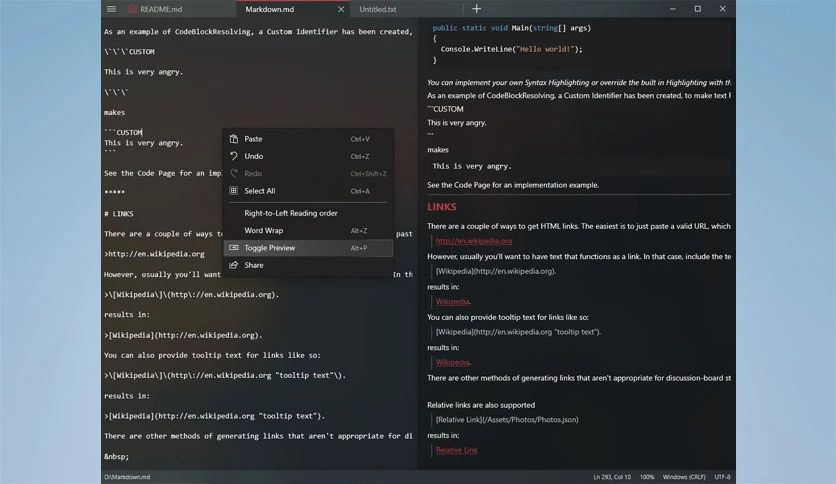Click the '# LINKS' line in the editor
The height and width of the screenshot is (484, 836).
coord(119,214)
